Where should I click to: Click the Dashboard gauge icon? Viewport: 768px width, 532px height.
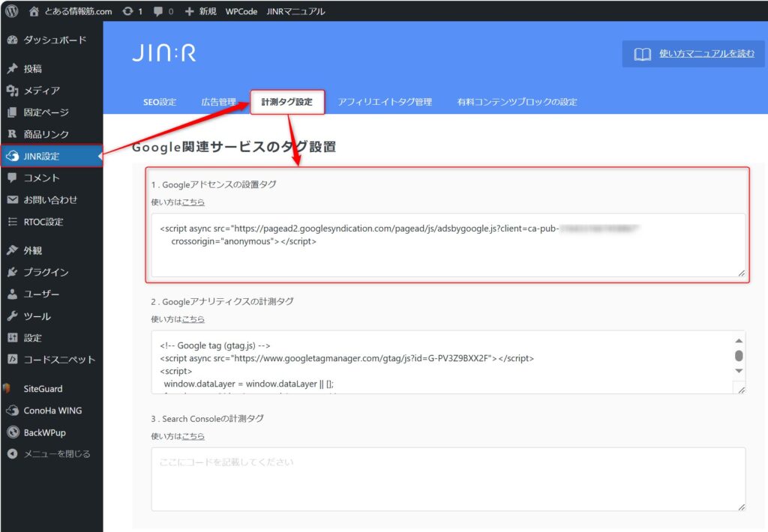pos(13,40)
